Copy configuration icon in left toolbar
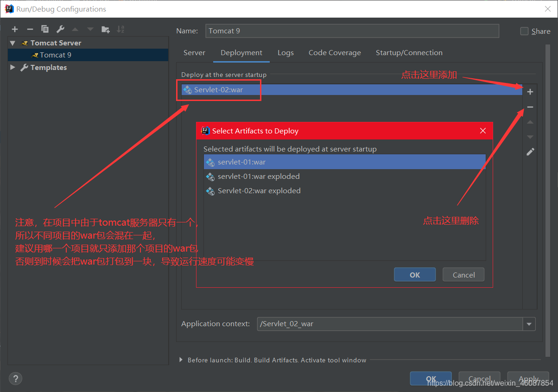Image resolution: width=558 pixels, height=392 pixels. click(45, 29)
